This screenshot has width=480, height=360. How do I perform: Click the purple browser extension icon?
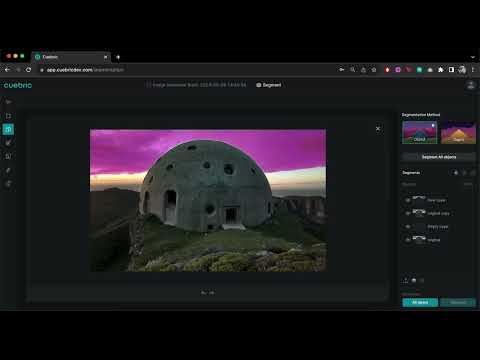[398, 70]
